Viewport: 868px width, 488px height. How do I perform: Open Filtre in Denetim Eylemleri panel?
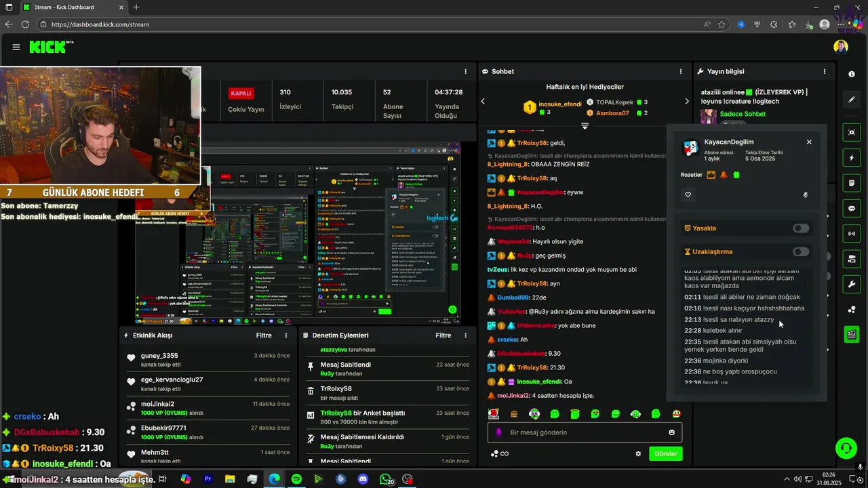coord(443,335)
